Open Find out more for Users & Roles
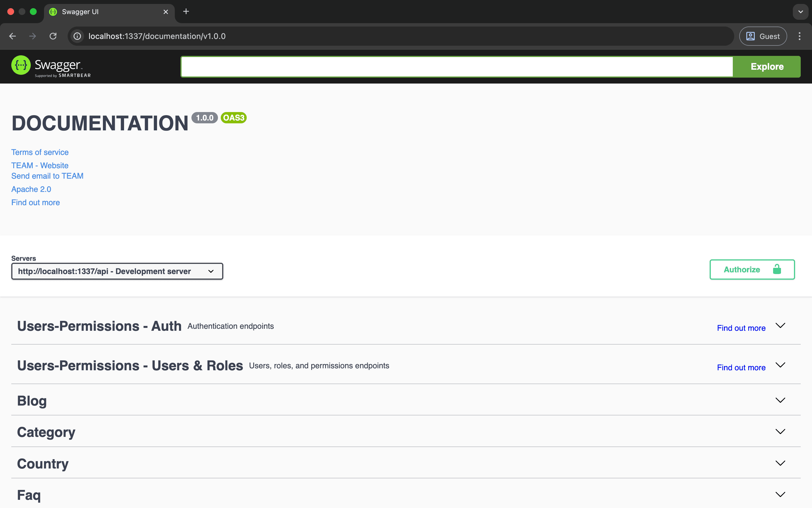The image size is (812, 508). [741, 367]
